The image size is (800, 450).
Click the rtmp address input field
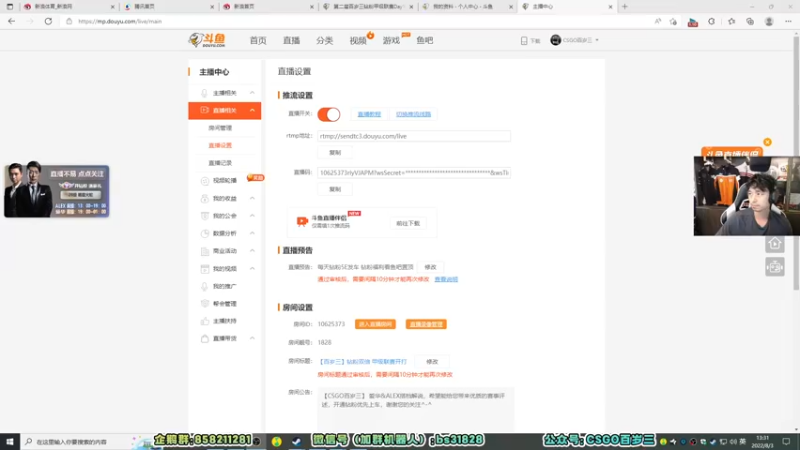pos(414,136)
